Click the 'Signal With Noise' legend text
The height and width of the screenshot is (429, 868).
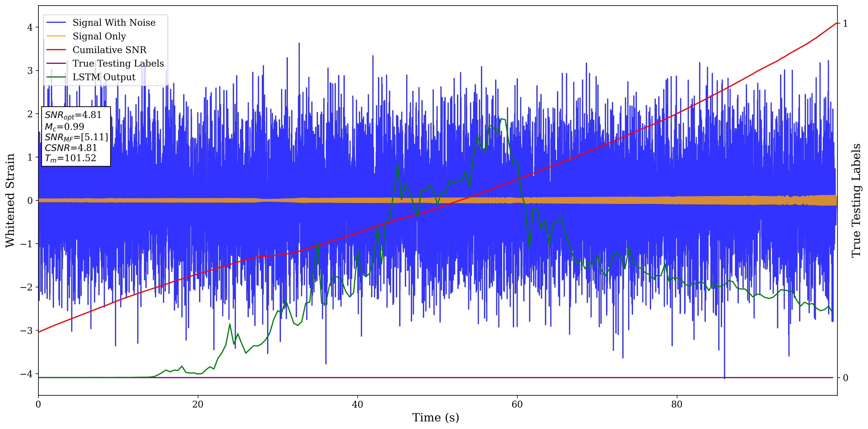click(114, 23)
